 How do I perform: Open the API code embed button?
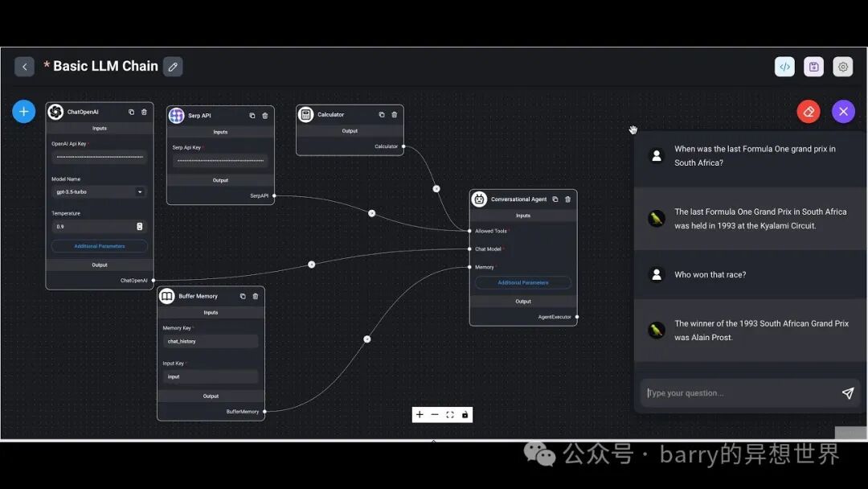tap(784, 67)
